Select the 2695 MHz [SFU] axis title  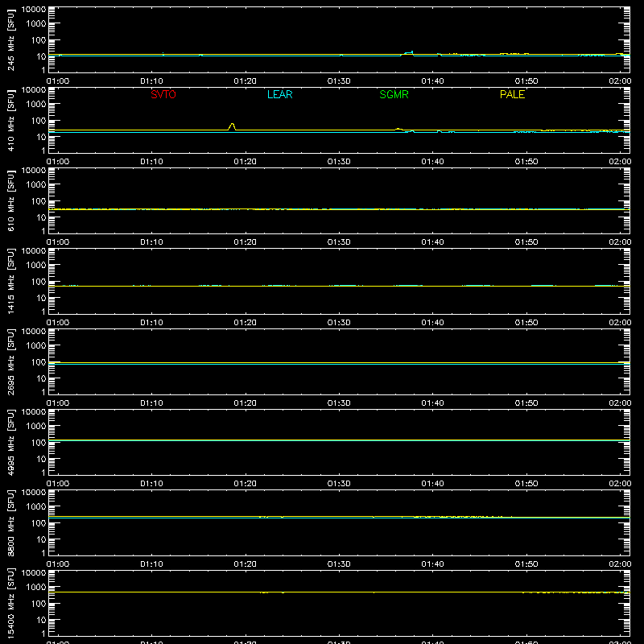(x=10, y=362)
